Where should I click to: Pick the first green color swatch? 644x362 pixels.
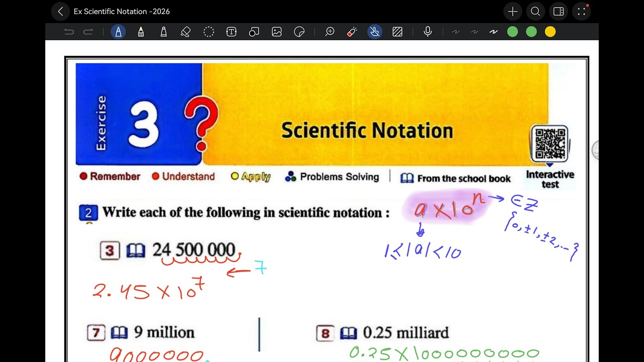[513, 32]
